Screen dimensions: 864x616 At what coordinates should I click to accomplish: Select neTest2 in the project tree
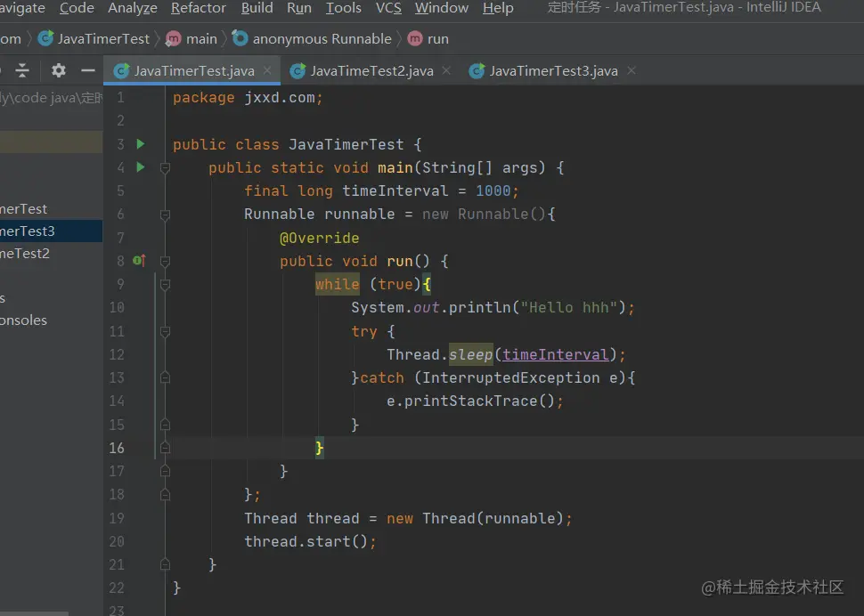52,253
